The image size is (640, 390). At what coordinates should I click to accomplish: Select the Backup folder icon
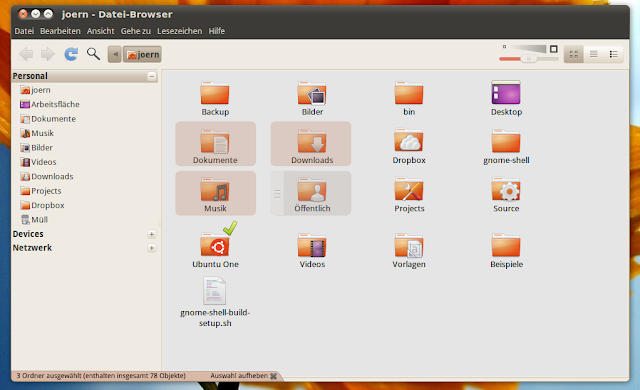point(215,93)
